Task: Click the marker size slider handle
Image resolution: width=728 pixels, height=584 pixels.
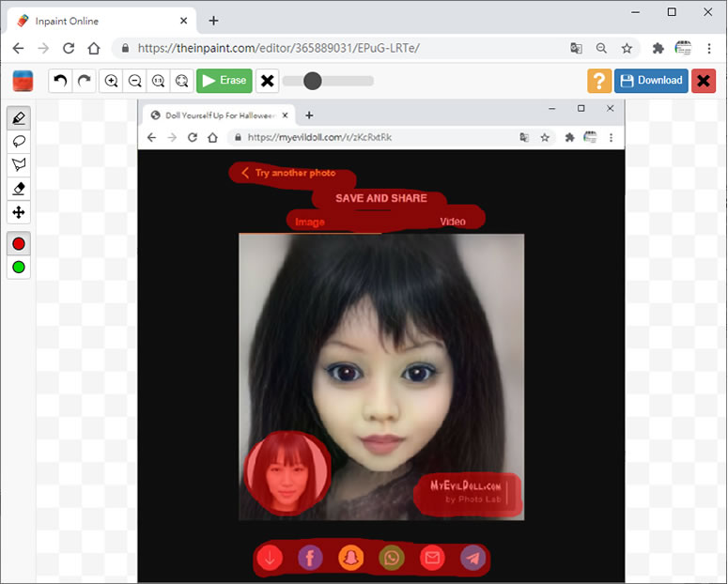Action: point(313,81)
